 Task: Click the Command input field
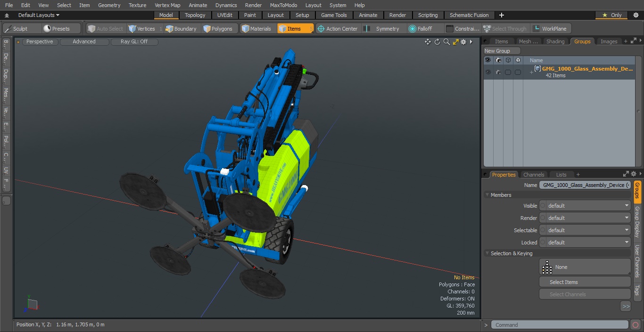[559, 325]
